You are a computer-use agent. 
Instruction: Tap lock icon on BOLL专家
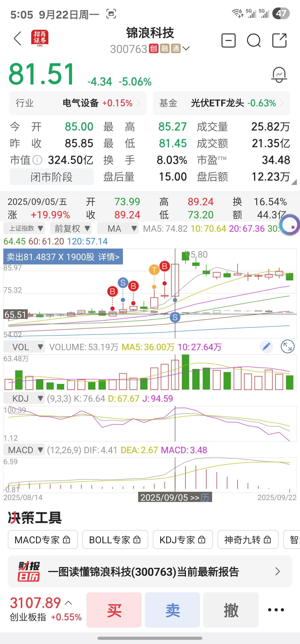point(137,540)
